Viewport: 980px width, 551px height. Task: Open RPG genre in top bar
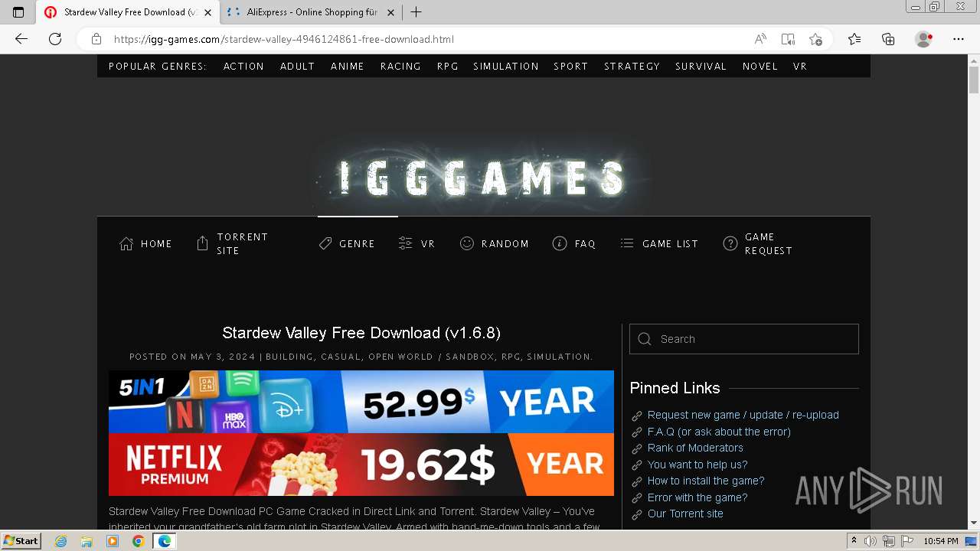448,67
